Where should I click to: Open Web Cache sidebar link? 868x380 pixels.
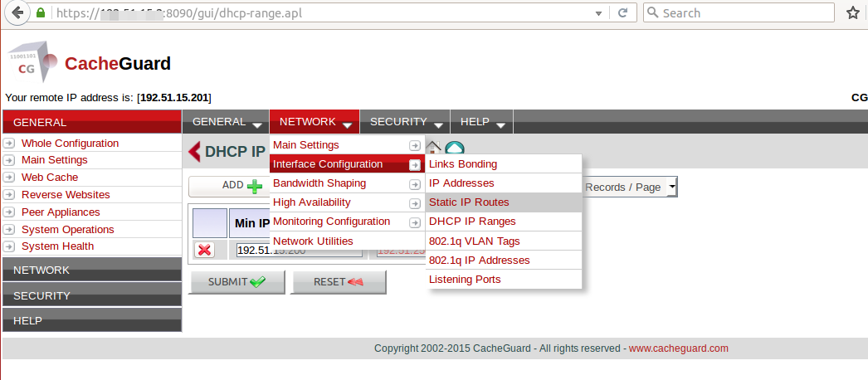point(50,178)
